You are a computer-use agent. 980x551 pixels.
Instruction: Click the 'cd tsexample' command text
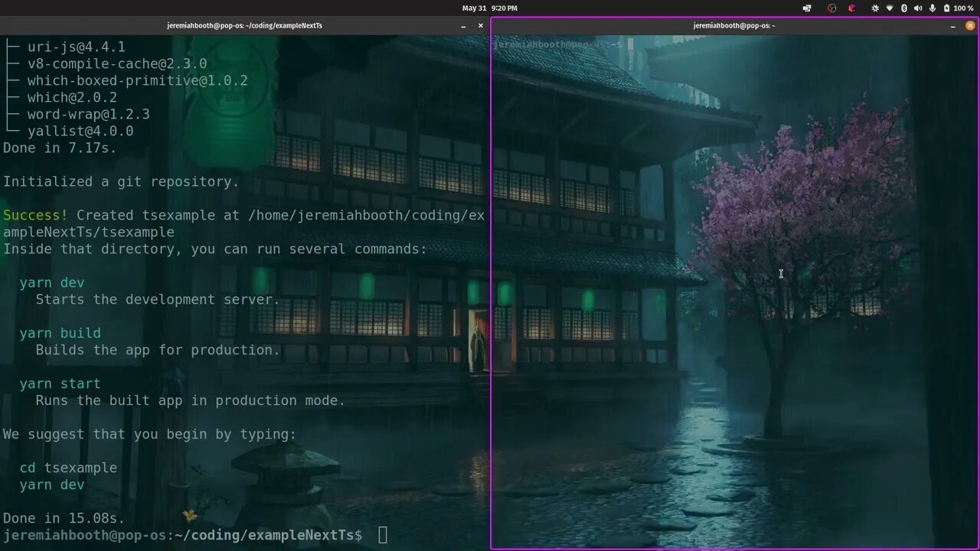68,468
